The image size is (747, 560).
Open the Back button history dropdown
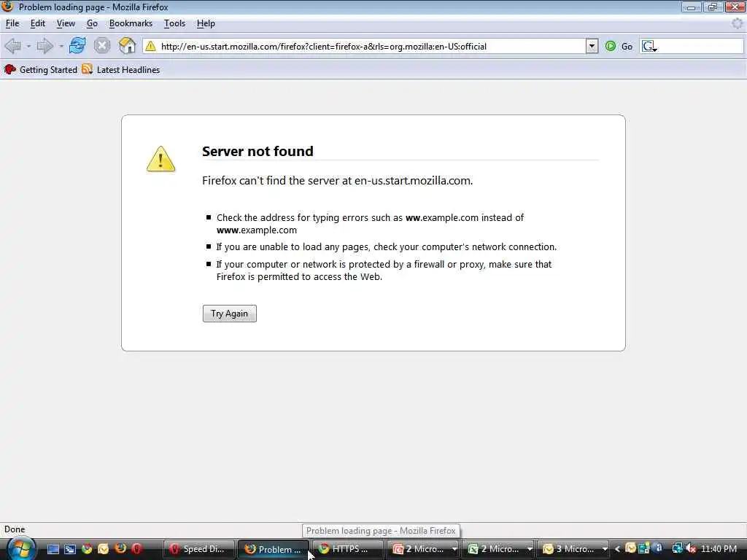(28, 46)
